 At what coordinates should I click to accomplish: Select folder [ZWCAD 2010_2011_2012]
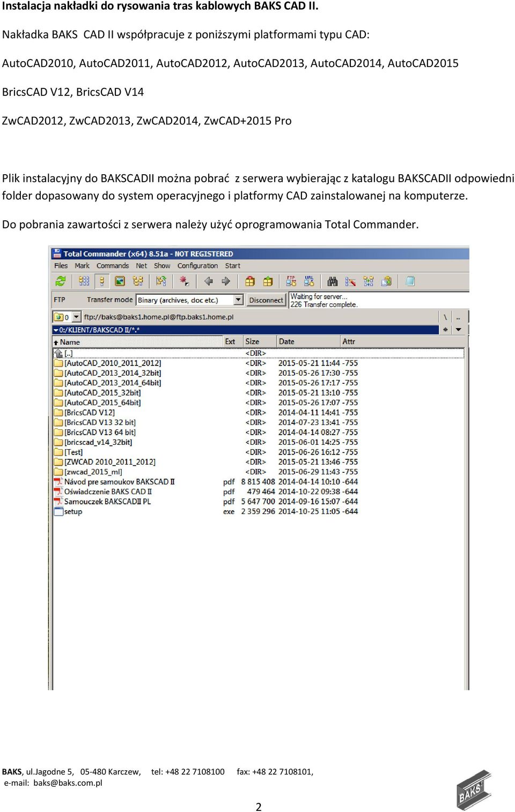pyautogui.click(x=110, y=462)
